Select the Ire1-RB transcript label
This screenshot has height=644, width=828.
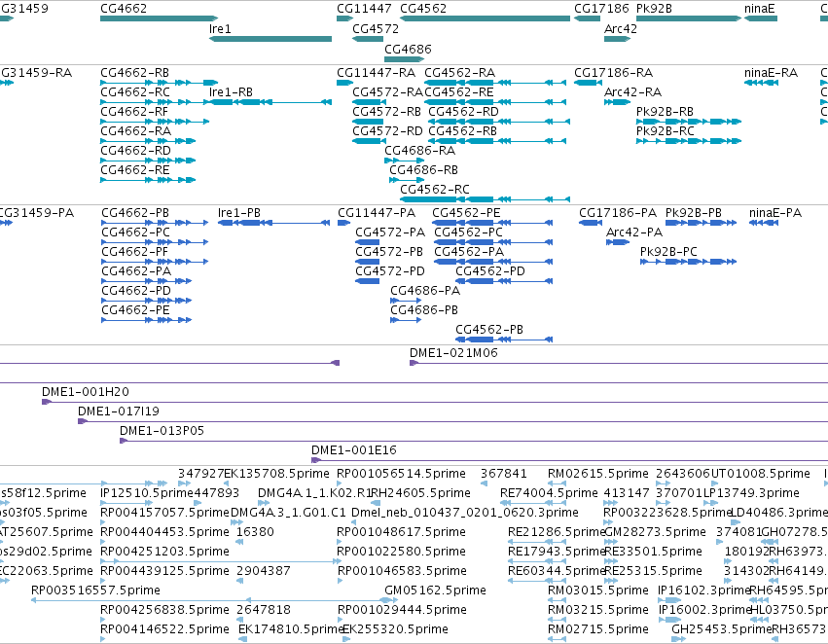[x=231, y=91]
